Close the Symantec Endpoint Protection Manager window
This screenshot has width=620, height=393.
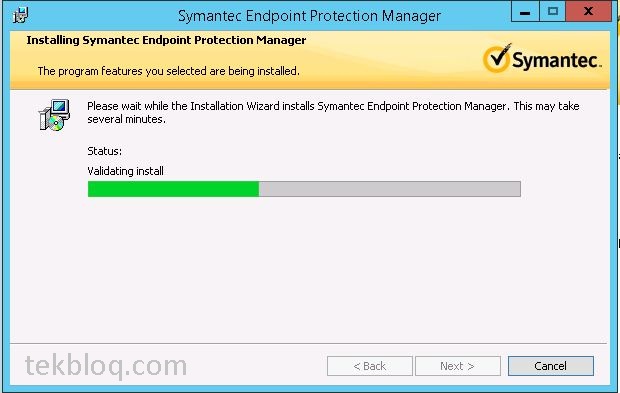pyautogui.click(x=589, y=12)
